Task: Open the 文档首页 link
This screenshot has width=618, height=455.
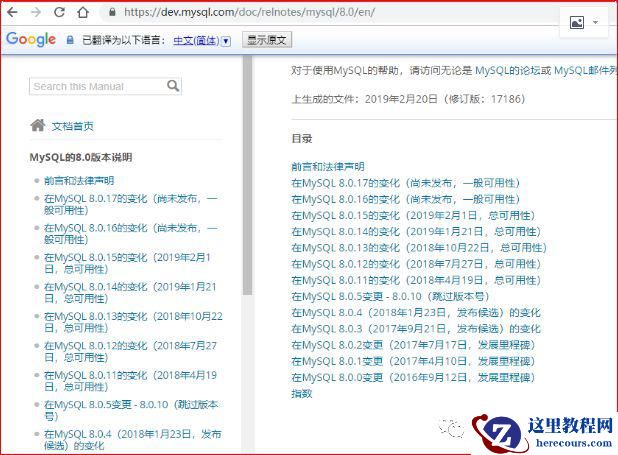Action: [73, 126]
